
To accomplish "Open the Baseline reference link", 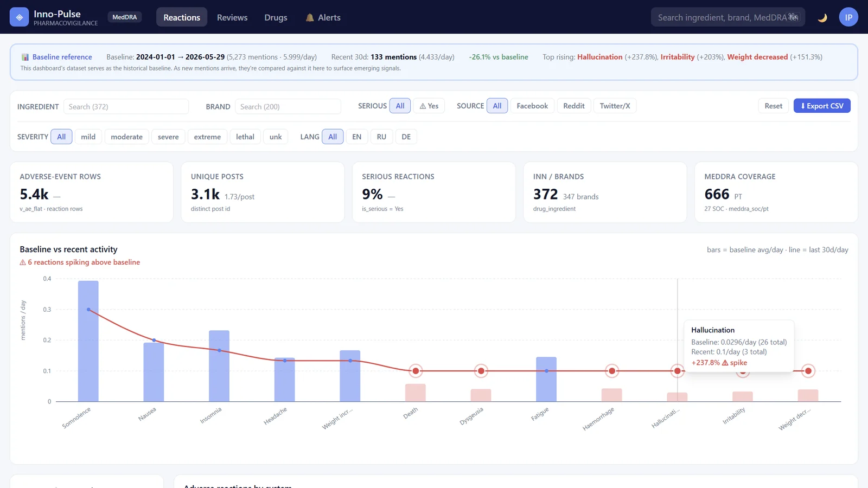I will [62, 57].
